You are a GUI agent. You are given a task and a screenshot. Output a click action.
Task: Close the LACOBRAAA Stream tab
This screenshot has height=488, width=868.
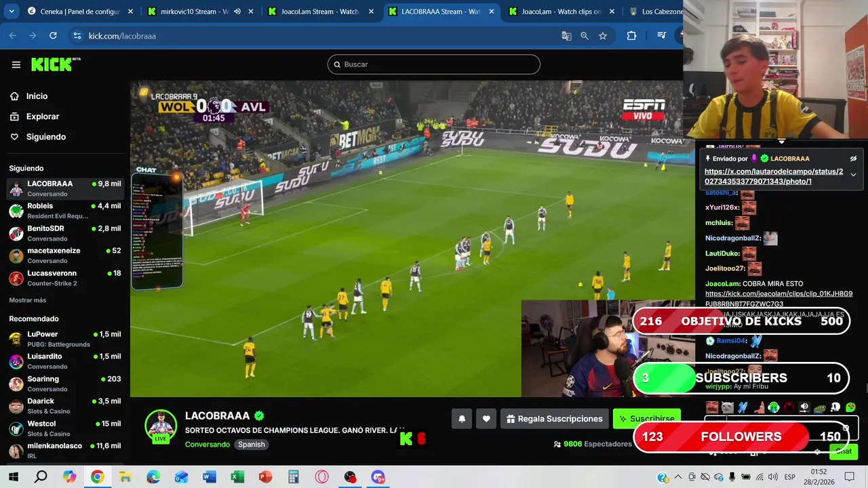pos(492,12)
